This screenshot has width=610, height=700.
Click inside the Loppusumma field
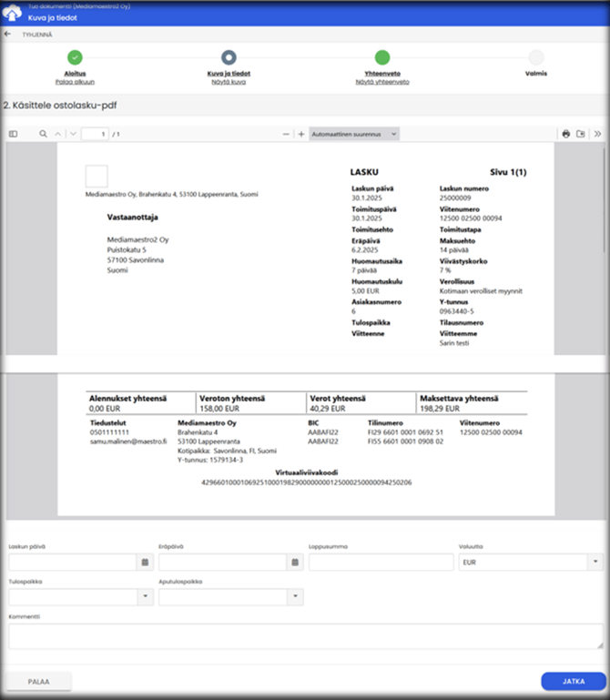381,563
